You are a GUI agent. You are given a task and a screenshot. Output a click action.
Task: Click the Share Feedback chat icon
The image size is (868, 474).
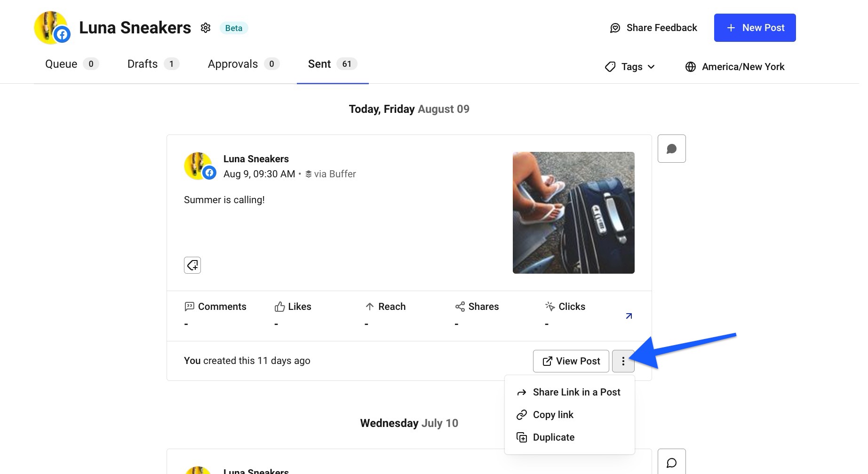[x=615, y=28]
